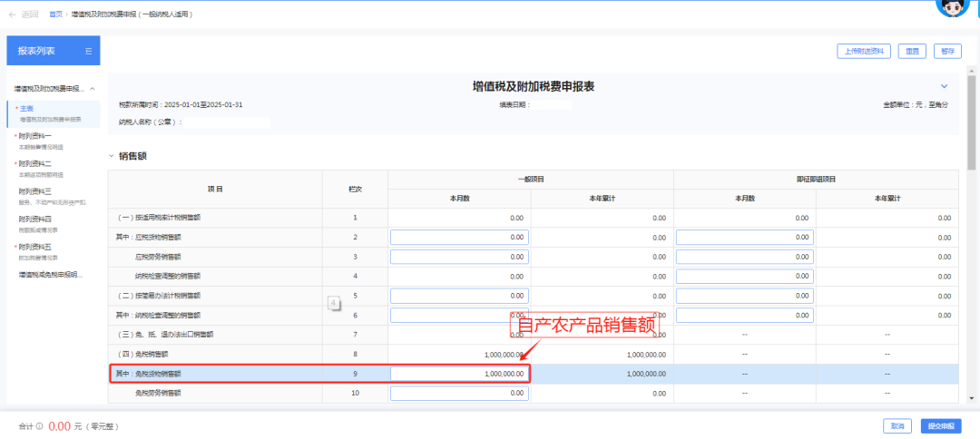The height and width of the screenshot is (439, 980).
Task: Click the floating number 4 marker icon
Action: click(333, 302)
